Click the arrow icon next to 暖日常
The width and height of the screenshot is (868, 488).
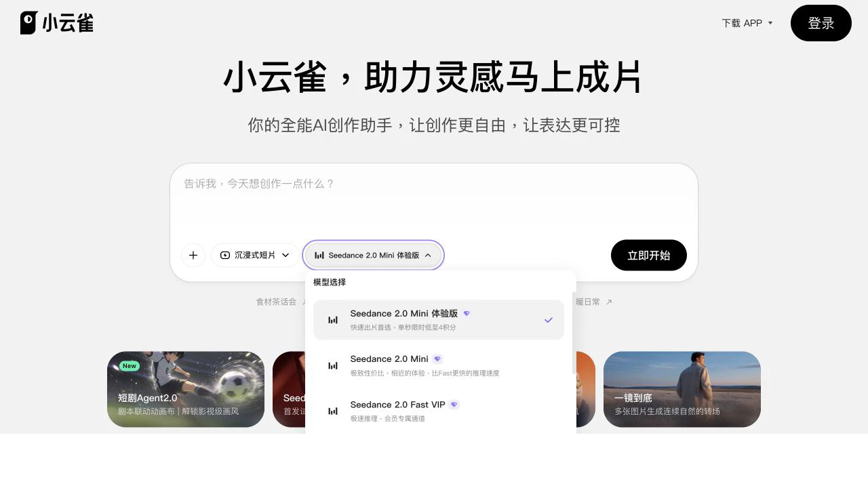609,302
